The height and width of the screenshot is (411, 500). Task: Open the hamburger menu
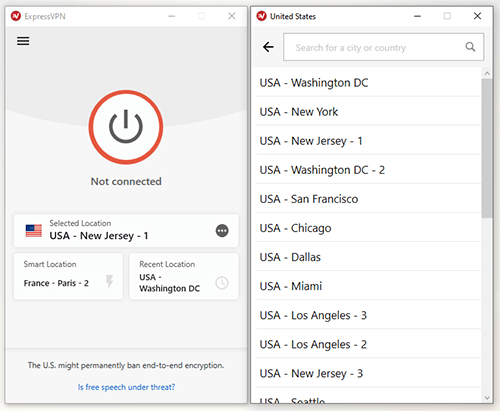click(23, 41)
